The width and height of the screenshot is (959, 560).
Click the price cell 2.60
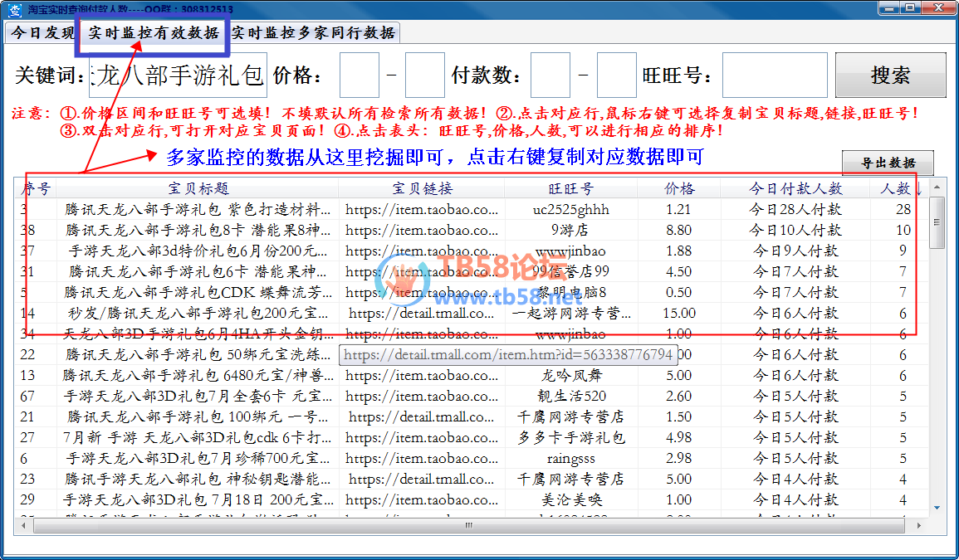pos(679,397)
